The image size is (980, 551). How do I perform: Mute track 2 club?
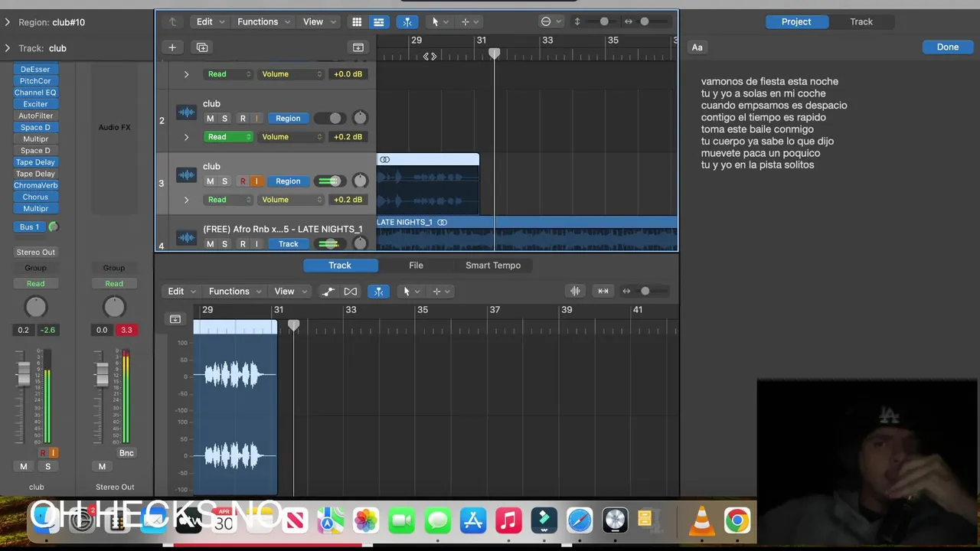[210, 119]
